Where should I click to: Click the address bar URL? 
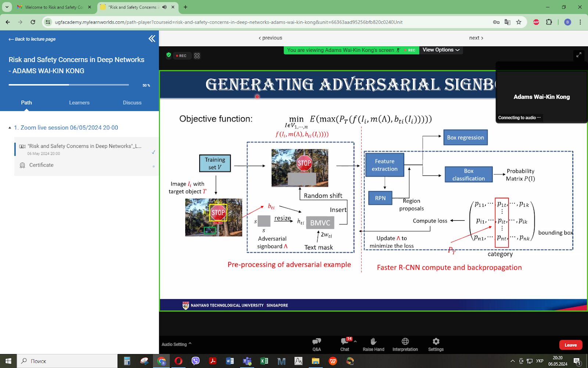229,22
